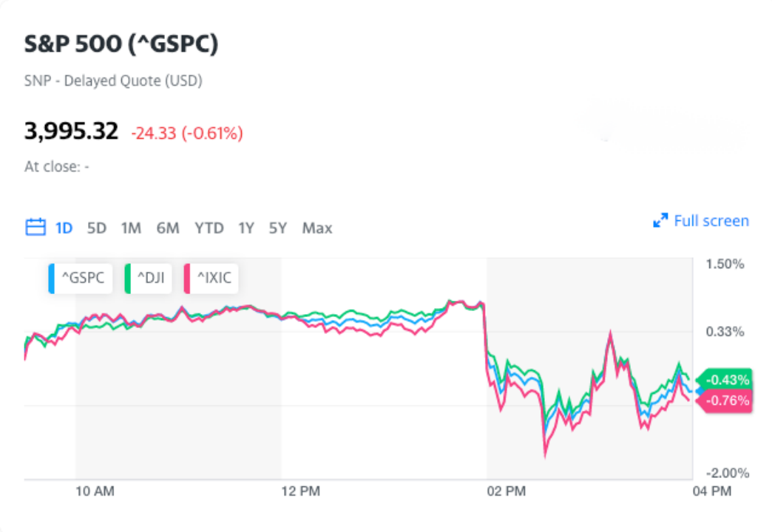The width and height of the screenshot is (772, 532).
Task: Choose the 1M chart range
Action: point(131,228)
